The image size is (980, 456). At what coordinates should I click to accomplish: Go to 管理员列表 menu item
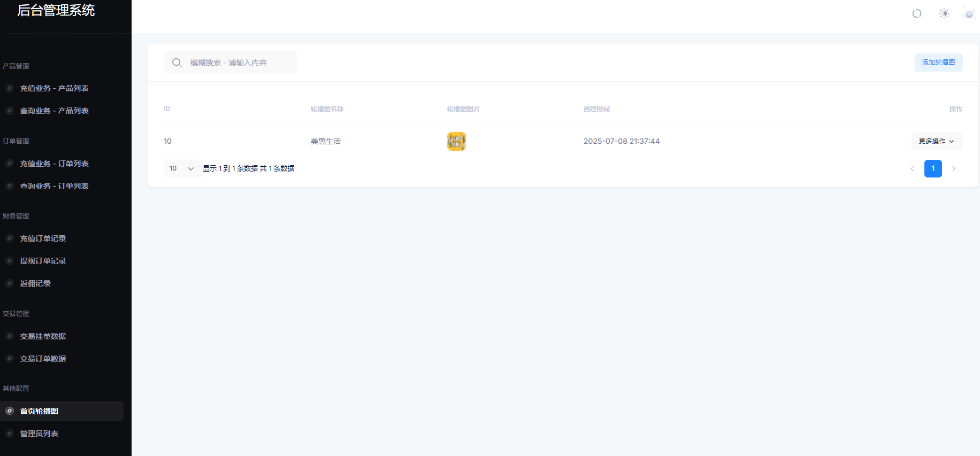39,434
